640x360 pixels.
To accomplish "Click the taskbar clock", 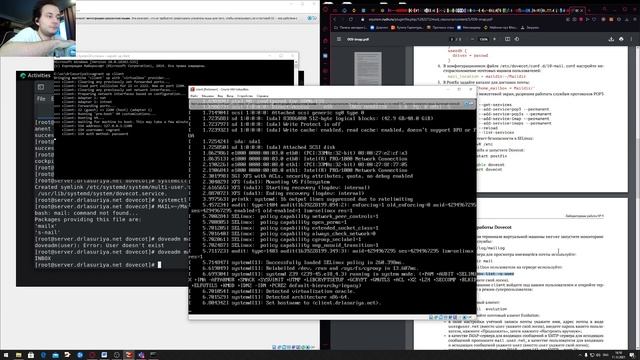I will [618, 355].
